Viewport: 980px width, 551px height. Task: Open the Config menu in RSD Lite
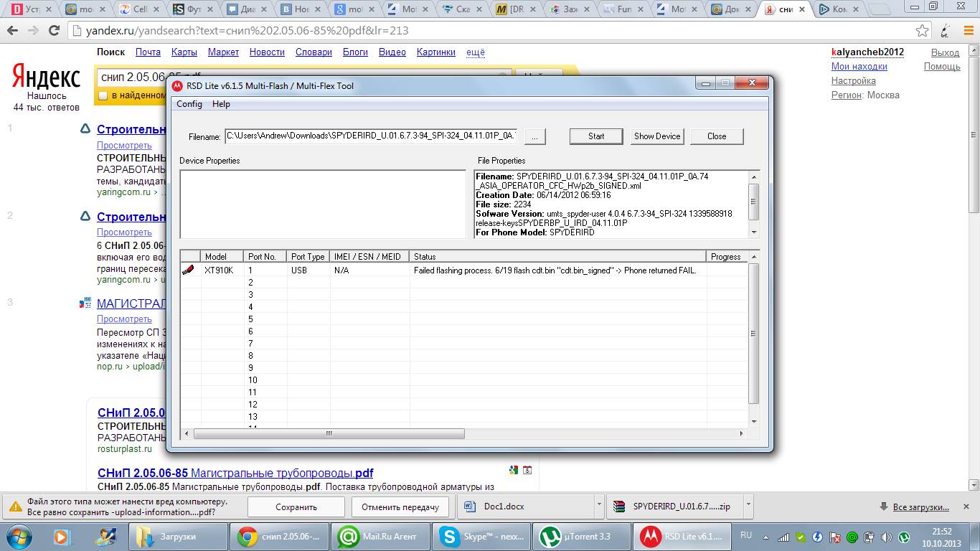pyautogui.click(x=189, y=104)
